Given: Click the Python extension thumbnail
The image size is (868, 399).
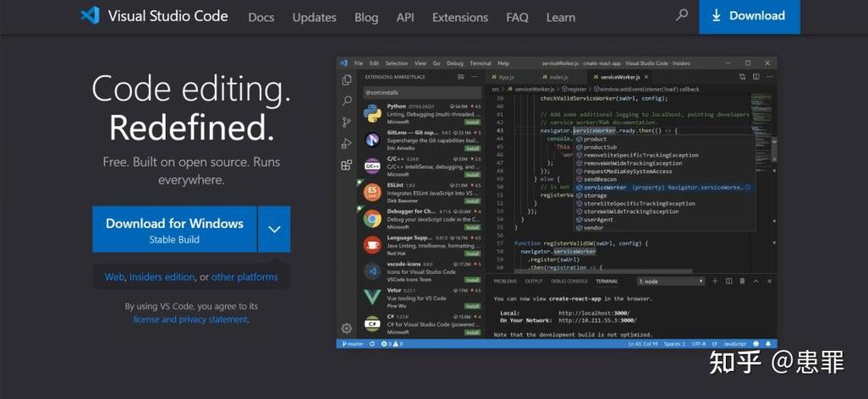Looking at the screenshot, I should point(372,113).
